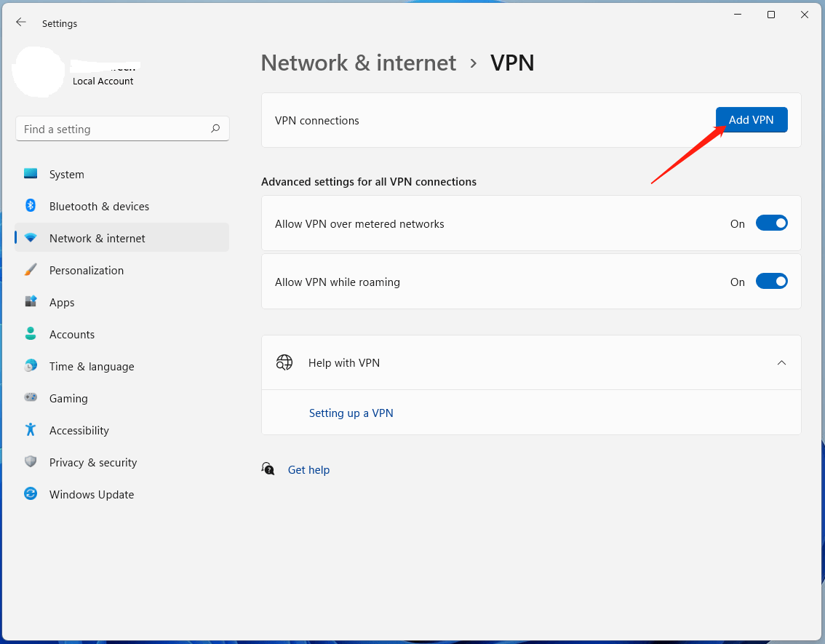
Task: Click the Apps icon in sidebar
Action: [31, 301]
